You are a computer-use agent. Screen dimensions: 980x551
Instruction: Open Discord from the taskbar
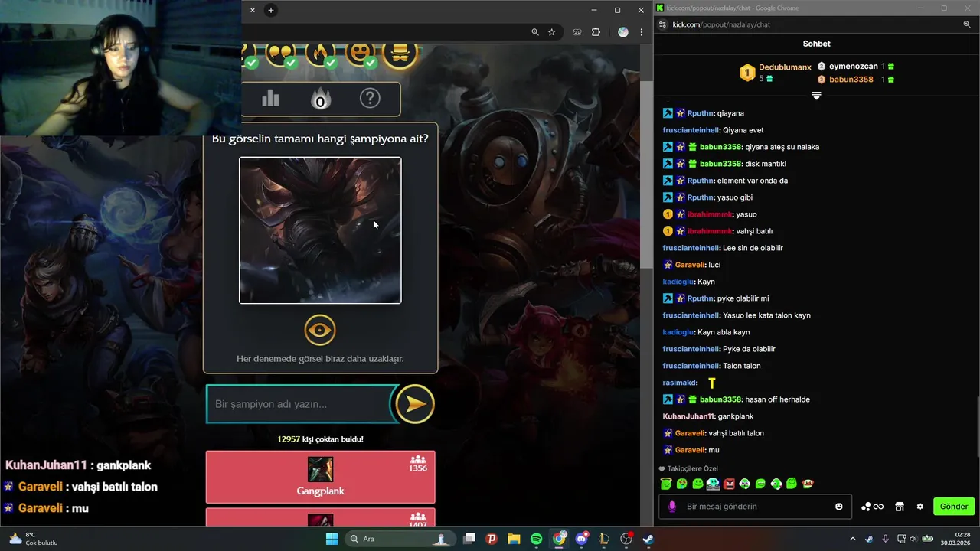(582, 539)
